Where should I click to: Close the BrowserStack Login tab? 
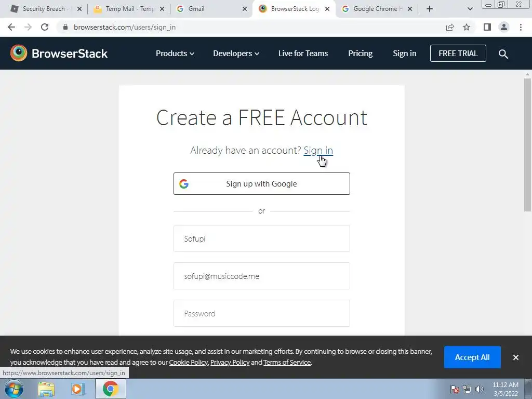pos(327,9)
